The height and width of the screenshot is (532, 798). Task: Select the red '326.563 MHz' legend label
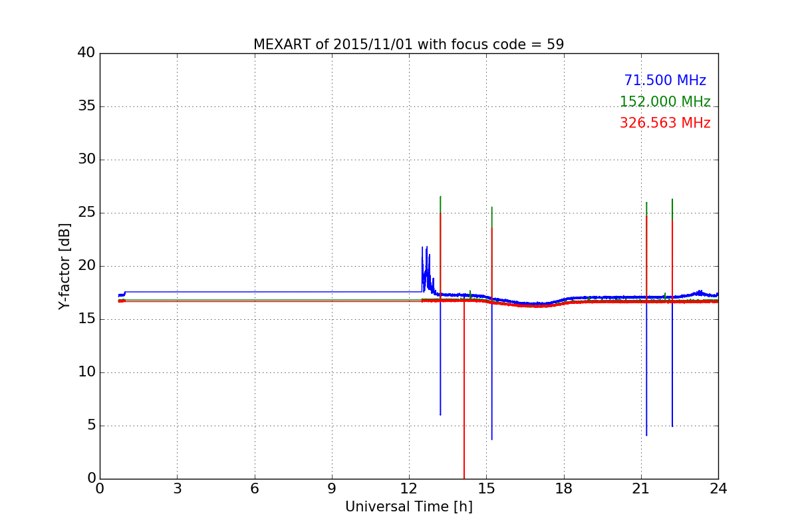665,123
